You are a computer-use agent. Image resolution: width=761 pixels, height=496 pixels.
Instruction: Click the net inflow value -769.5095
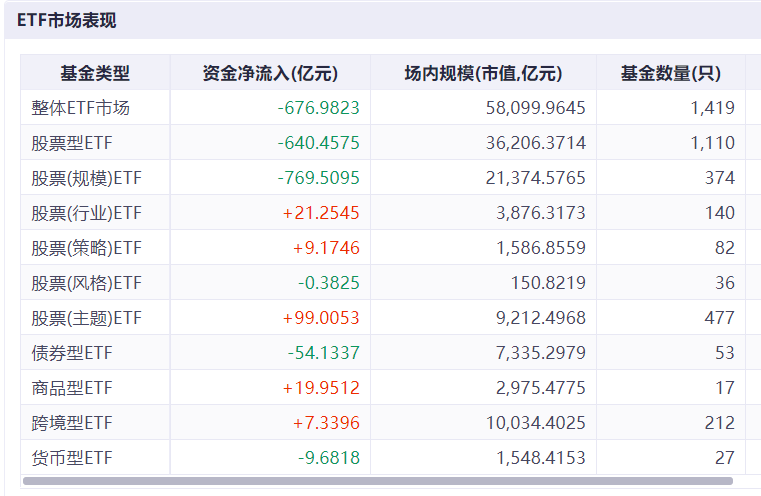pos(318,178)
